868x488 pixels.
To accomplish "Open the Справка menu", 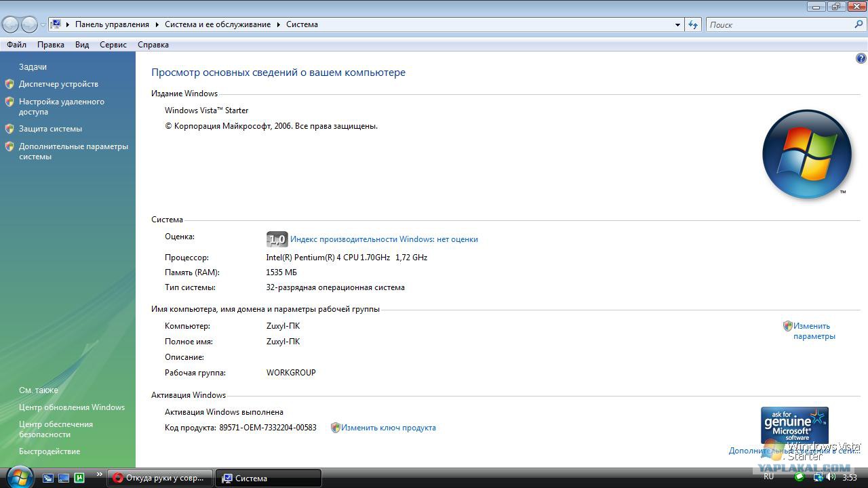I will 153,45.
